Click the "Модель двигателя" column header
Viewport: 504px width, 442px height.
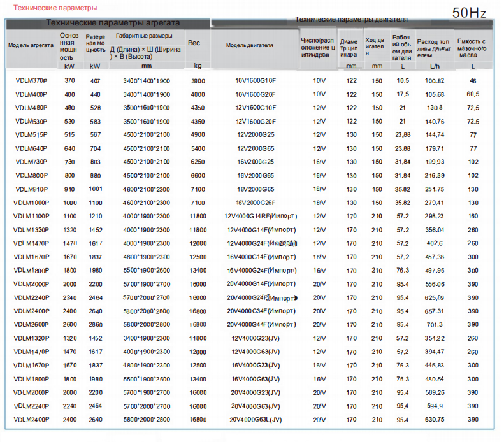coord(250,45)
